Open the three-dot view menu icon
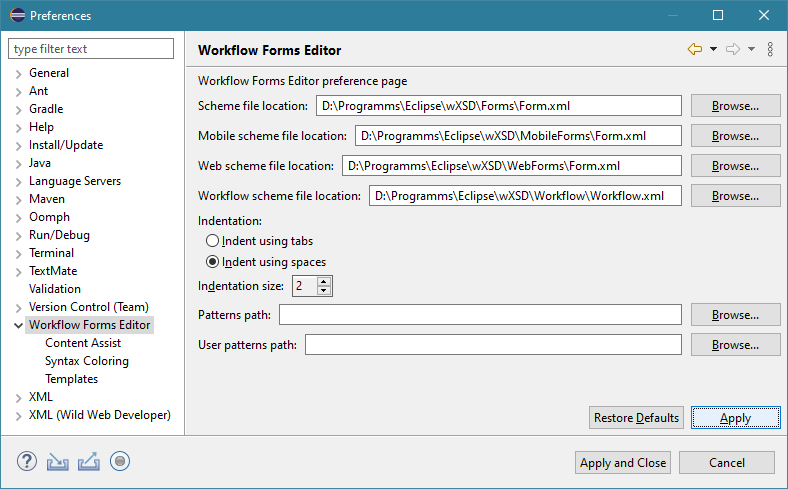This screenshot has height=489, width=788. 770,49
